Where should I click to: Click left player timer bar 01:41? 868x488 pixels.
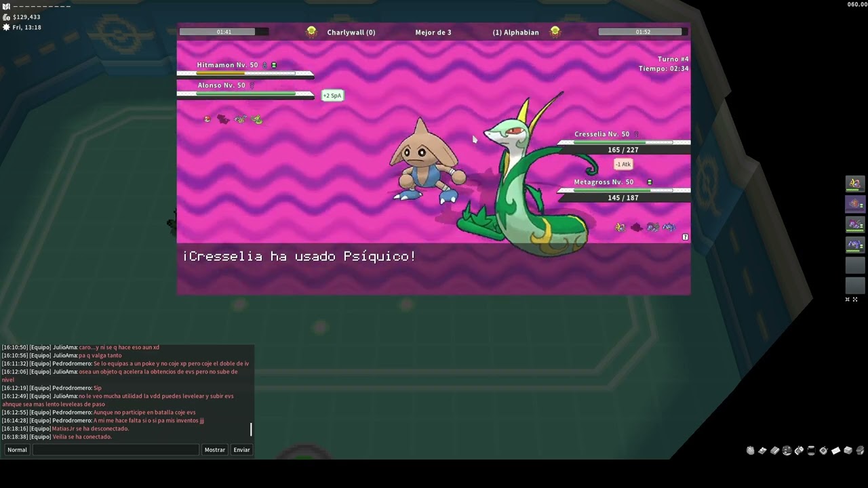[x=224, y=32]
